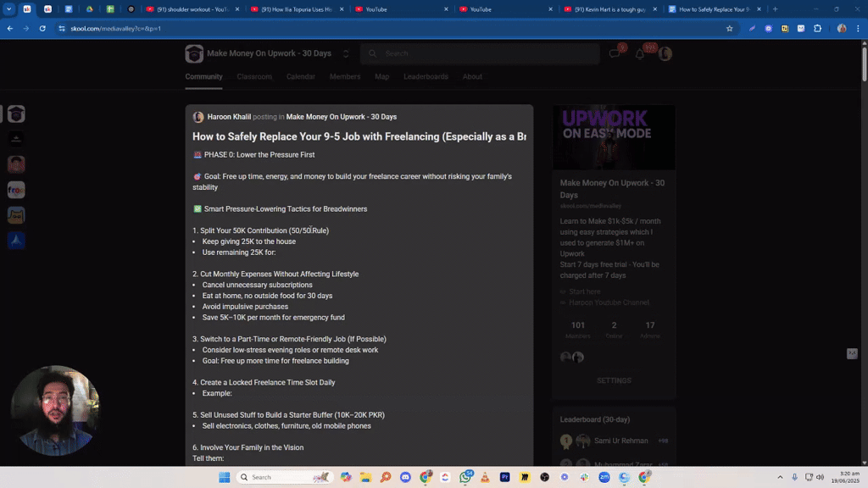Switch to the Map tab
The image size is (868, 488).
click(x=382, y=76)
